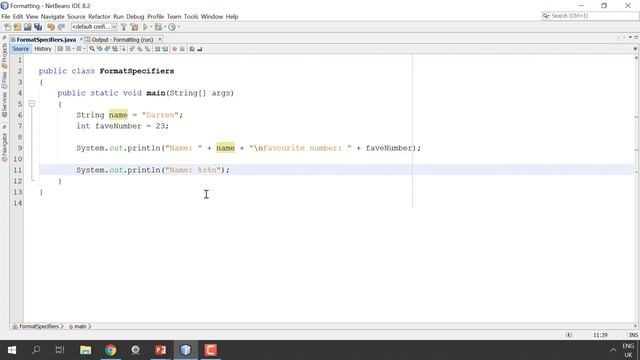
Task: Click the New File toolbar icon
Action: coord(7,27)
